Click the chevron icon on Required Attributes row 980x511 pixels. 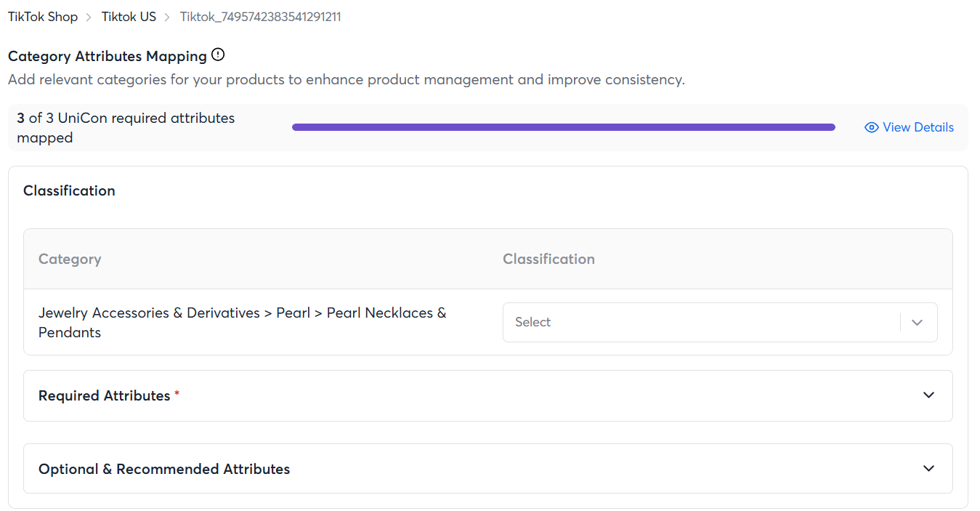pyautogui.click(x=928, y=395)
